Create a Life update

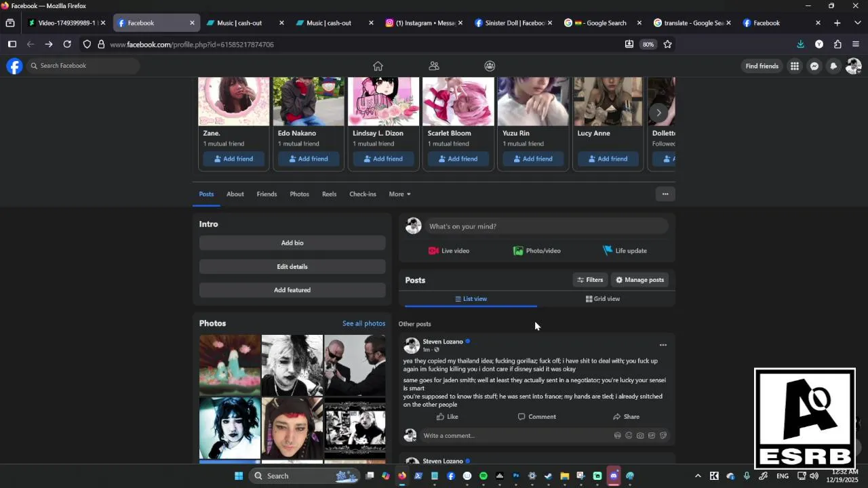coord(625,251)
